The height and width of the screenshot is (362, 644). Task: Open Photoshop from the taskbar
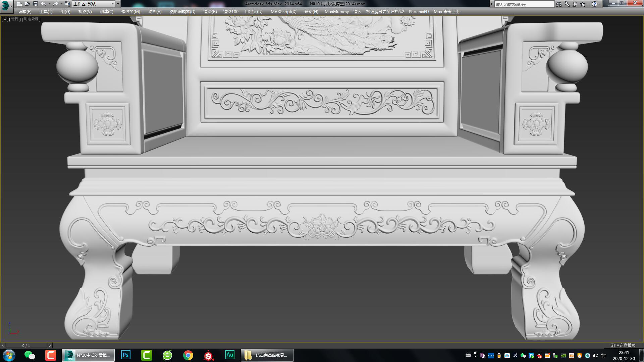(125, 355)
